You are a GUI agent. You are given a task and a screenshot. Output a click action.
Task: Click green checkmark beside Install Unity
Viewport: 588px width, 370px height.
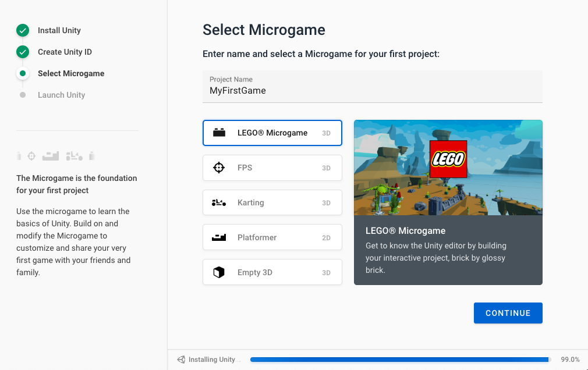pos(23,30)
